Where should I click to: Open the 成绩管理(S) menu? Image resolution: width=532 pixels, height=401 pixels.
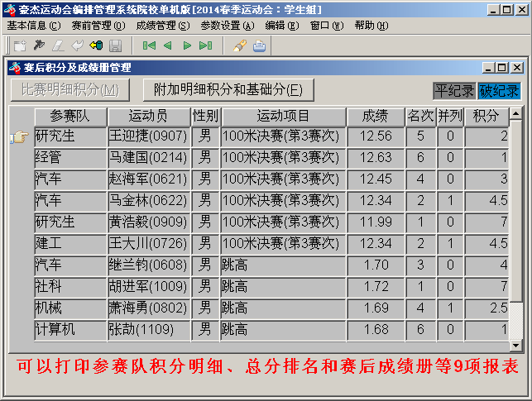[x=163, y=26]
